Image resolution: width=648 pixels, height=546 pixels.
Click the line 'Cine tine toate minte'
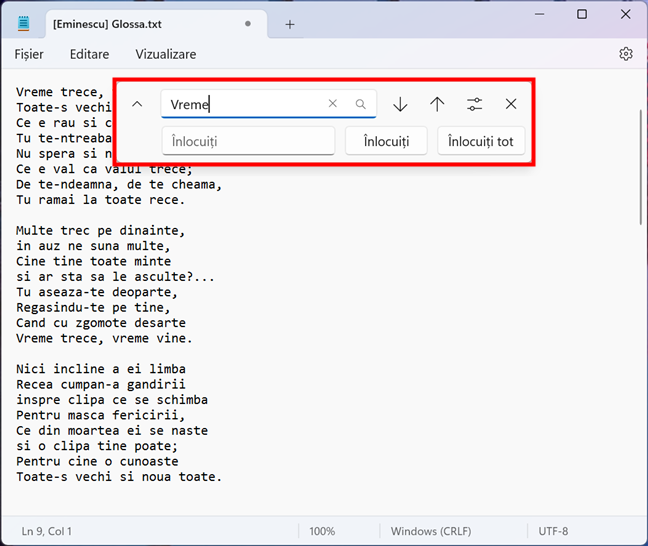pyautogui.click(x=93, y=261)
